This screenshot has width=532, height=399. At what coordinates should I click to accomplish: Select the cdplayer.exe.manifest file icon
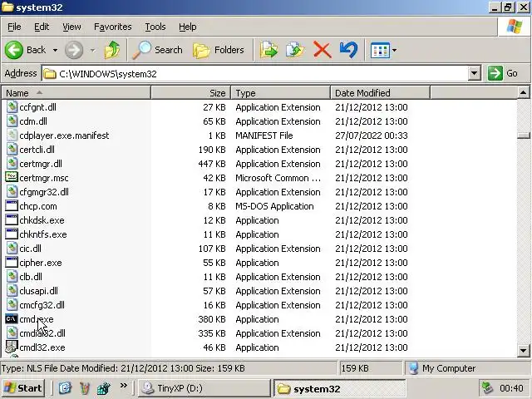click(12, 135)
